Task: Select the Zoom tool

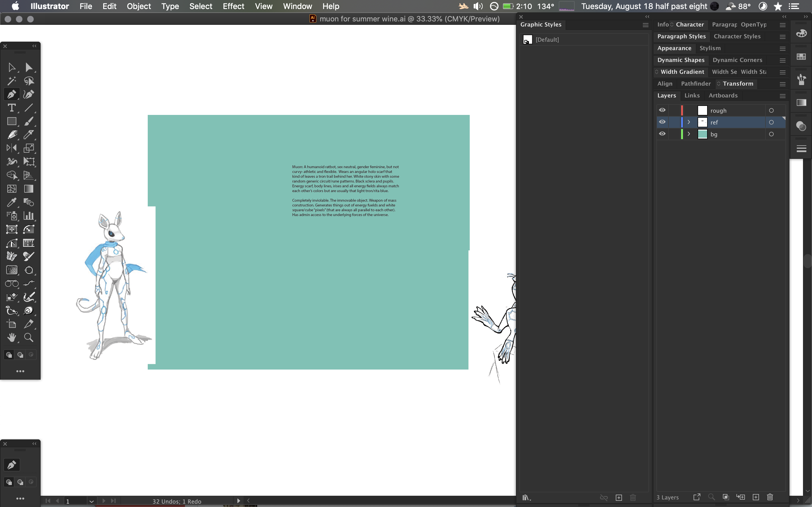Action: tap(28, 337)
